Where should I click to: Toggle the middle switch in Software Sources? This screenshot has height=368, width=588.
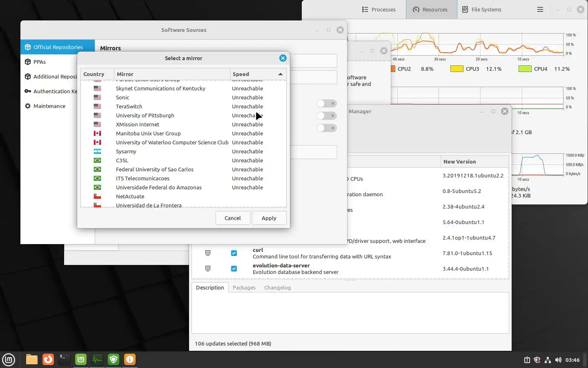tap(327, 116)
